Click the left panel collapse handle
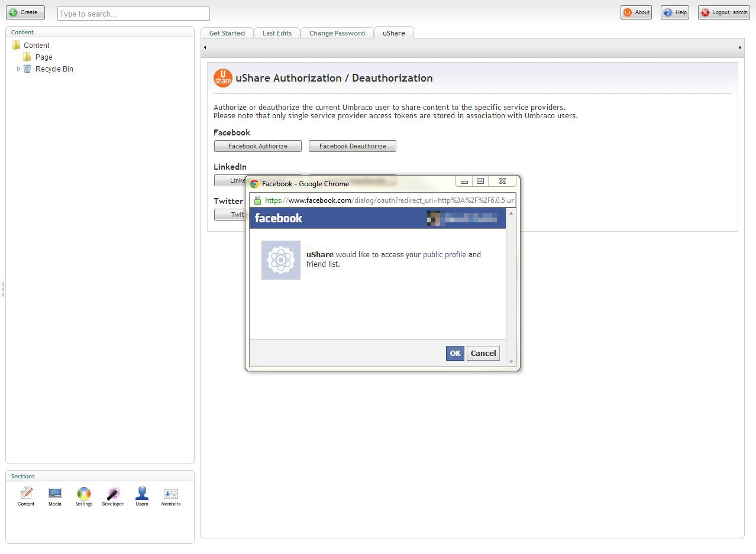Image resolution: width=756 pixels, height=554 pixels. (x=3, y=289)
